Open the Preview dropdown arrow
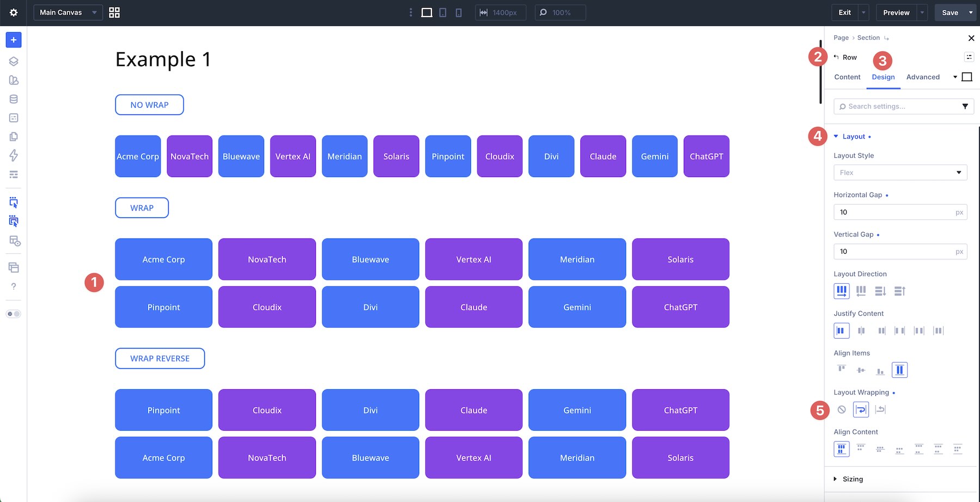The width and height of the screenshot is (980, 502). (x=922, y=13)
